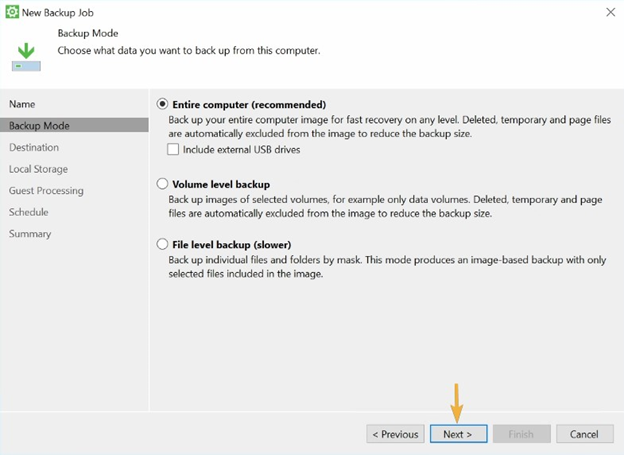Choose File level backup (slower) option
The image size is (624, 455).
[162, 244]
